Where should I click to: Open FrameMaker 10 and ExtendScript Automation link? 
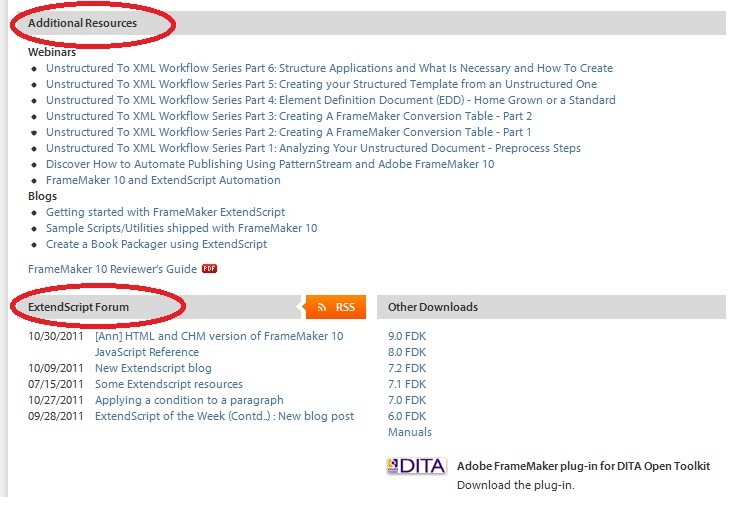pyautogui.click(x=163, y=180)
